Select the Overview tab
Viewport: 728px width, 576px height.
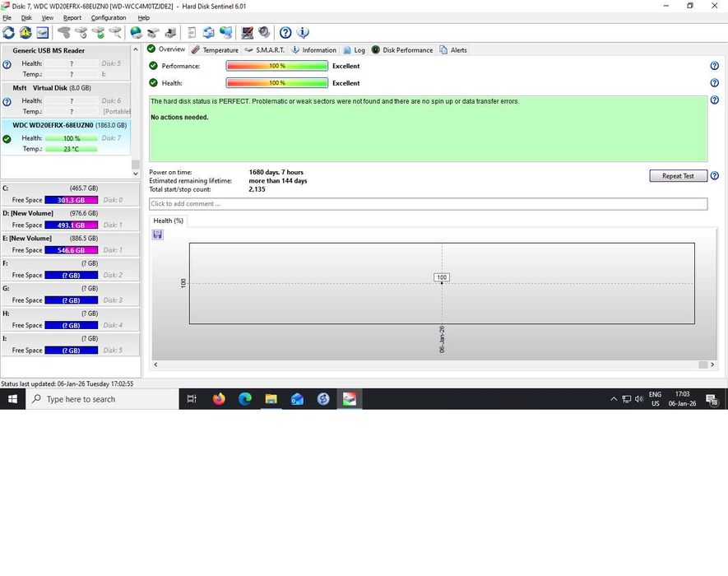pyautogui.click(x=166, y=49)
